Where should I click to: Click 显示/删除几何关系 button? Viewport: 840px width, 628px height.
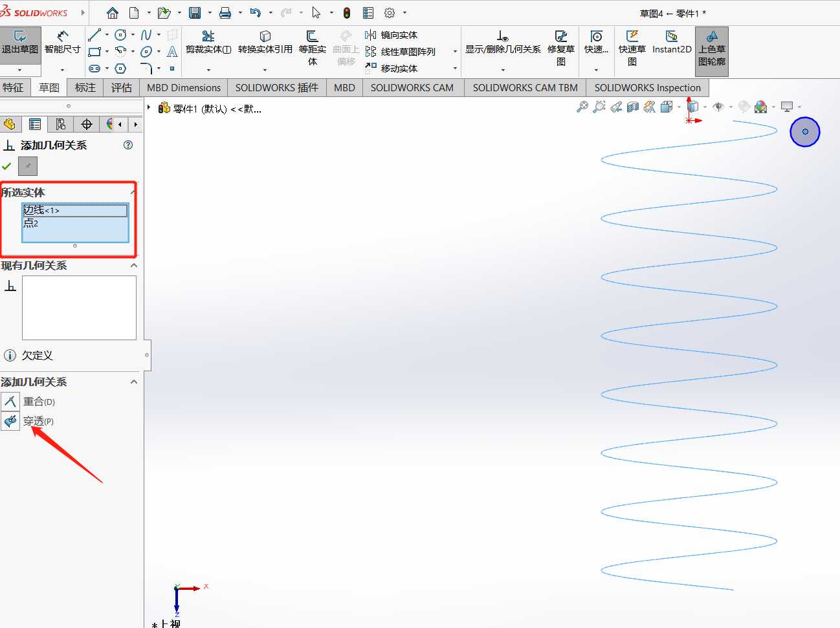[x=503, y=43]
